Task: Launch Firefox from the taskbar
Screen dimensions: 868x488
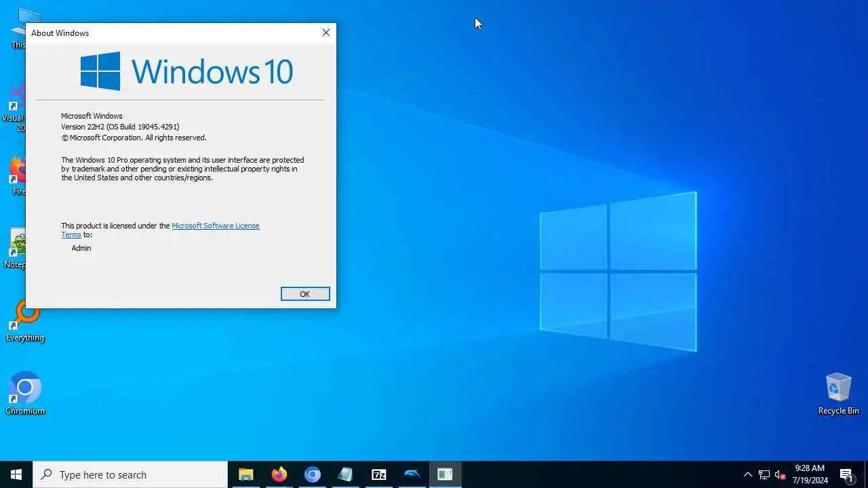Action: point(279,474)
